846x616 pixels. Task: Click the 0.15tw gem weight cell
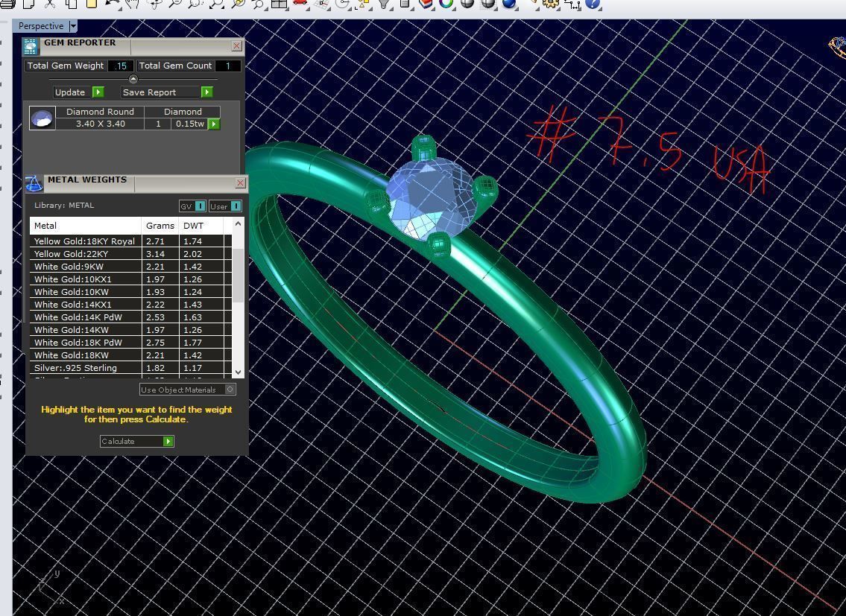pos(190,124)
